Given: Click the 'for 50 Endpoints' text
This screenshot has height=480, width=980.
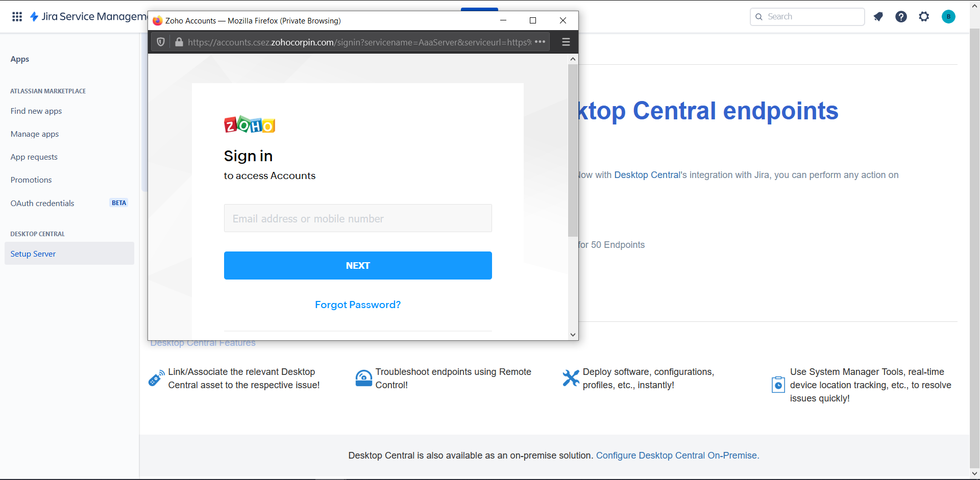Looking at the screenshot, I should (x=611, y=245).
